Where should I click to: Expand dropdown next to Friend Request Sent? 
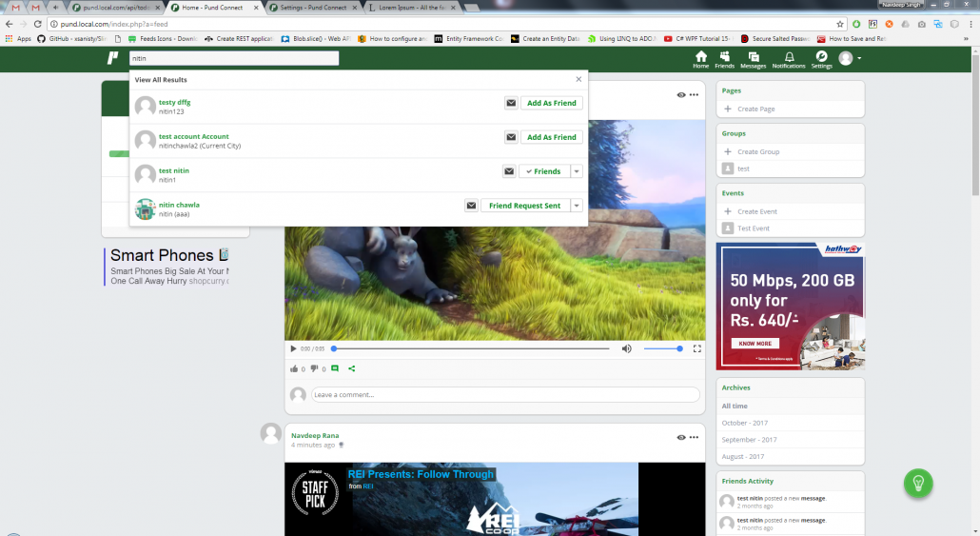point(577,205)
